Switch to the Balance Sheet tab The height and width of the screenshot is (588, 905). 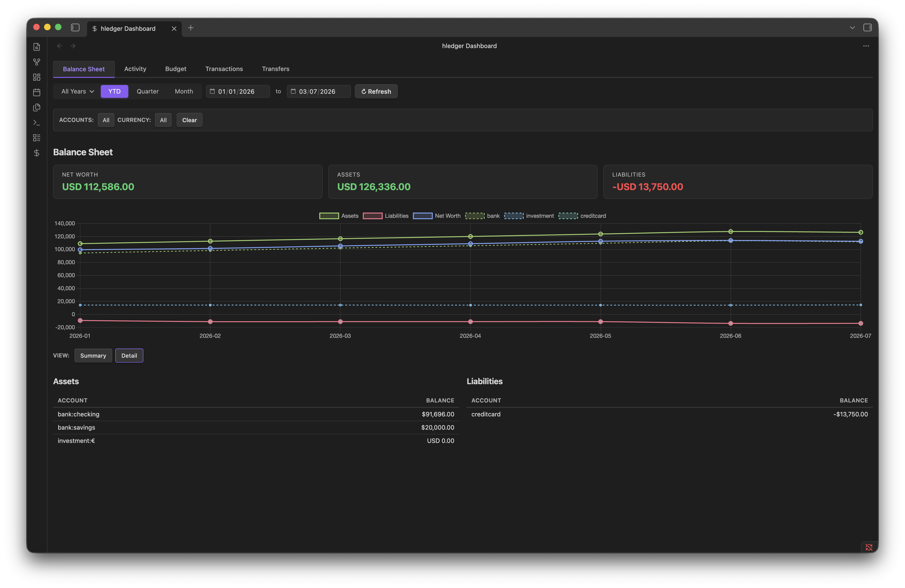tap(84, 69)
